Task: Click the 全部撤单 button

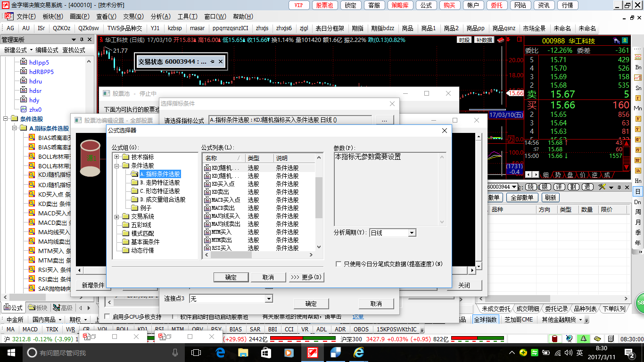Action: click(x=522, y=197)
